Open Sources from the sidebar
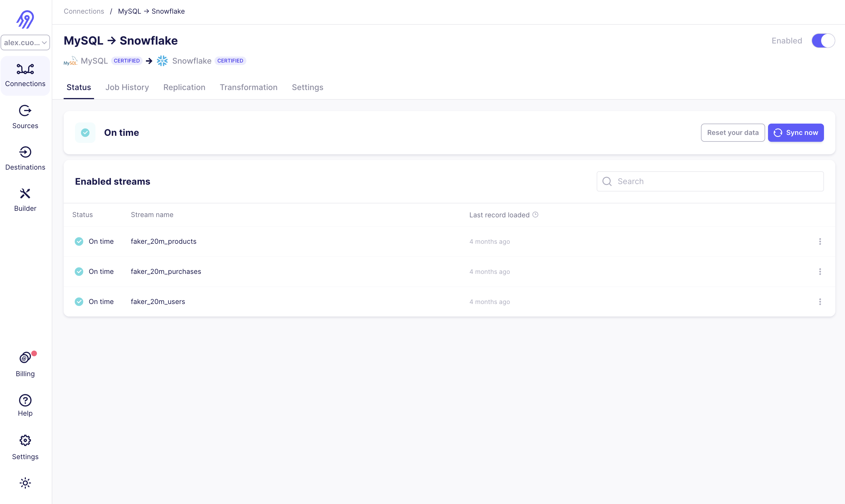 25,116
